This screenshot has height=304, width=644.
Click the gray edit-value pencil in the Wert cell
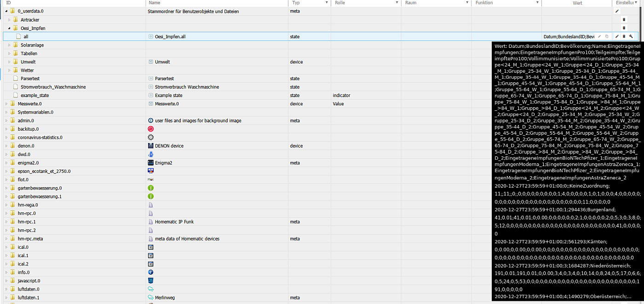click(600, 36)
